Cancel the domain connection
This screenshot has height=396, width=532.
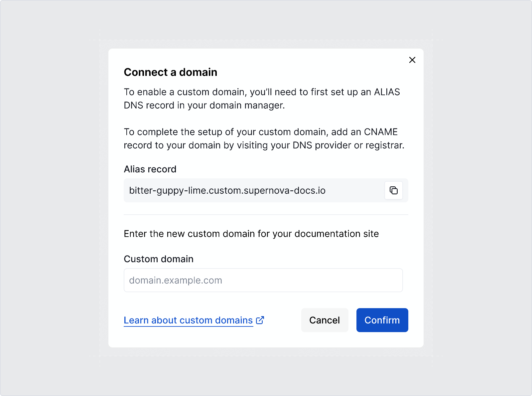tap(325, 320)
